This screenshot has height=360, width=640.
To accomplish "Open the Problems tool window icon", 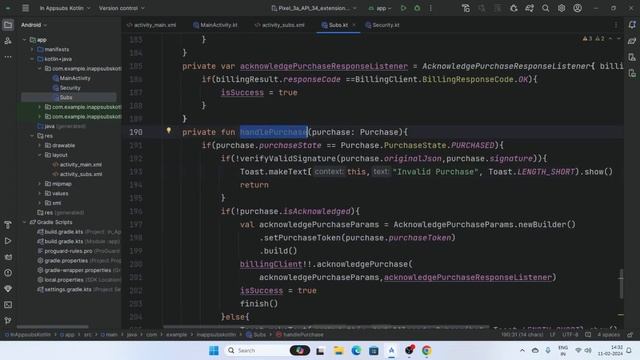I will coord(8,273).
